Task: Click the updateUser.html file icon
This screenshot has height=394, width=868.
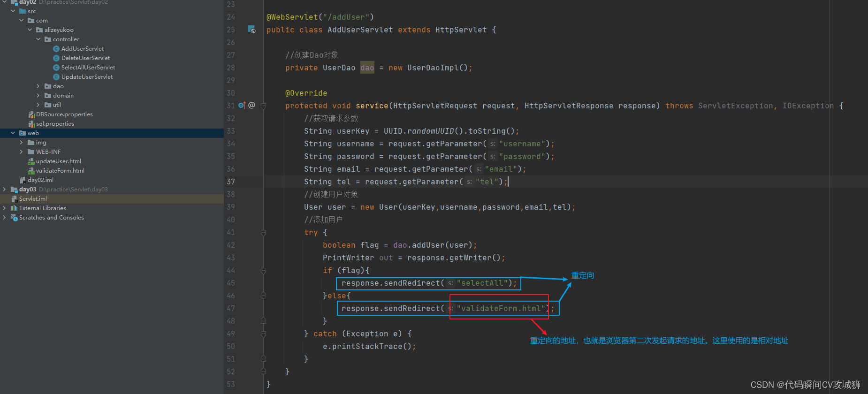Action: 31,161
